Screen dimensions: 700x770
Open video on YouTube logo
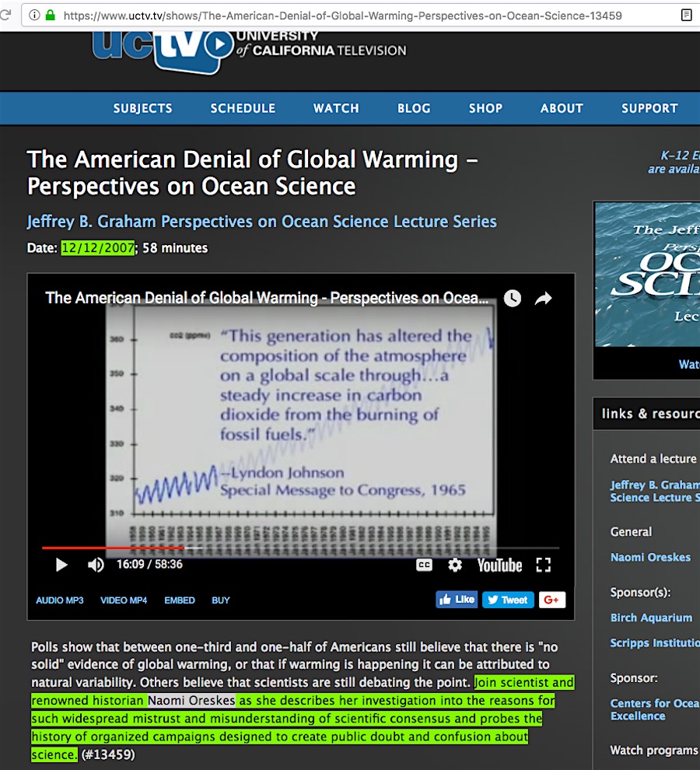(x=499, y=565)
